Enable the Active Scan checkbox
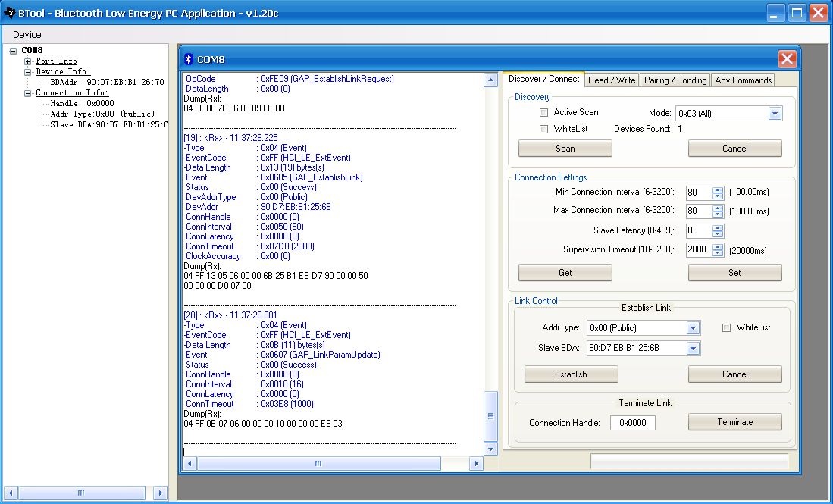This screenshot has width=833, height=504. (x=543, y=113)
